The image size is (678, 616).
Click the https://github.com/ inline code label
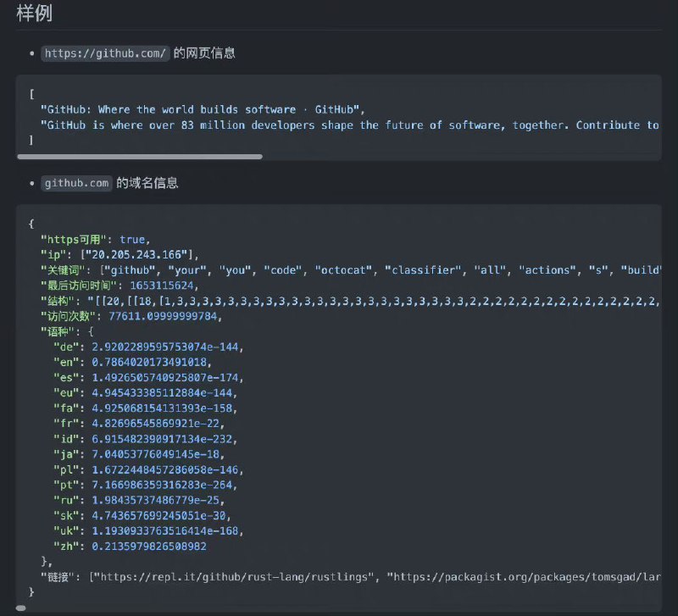[105, 53]
